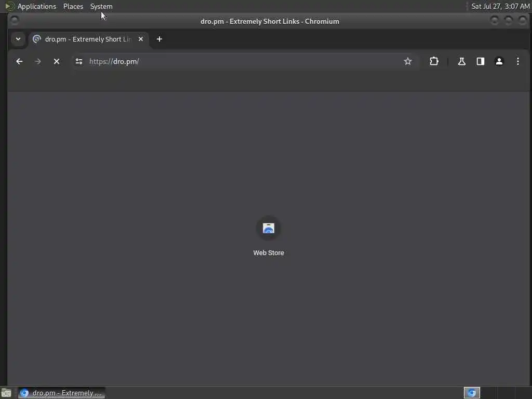Select the dro.pm - Extremely Short Links tab

pos(88,39)
